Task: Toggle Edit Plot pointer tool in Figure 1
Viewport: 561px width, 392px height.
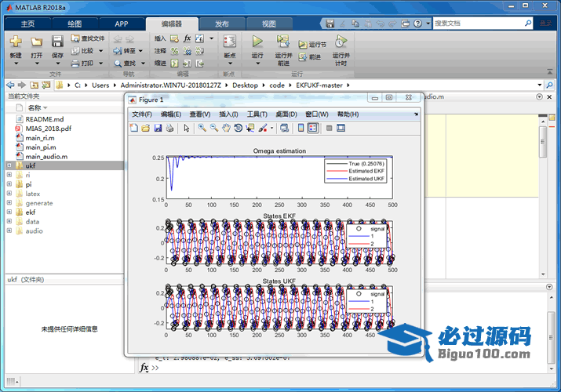Action: (187, 128)
